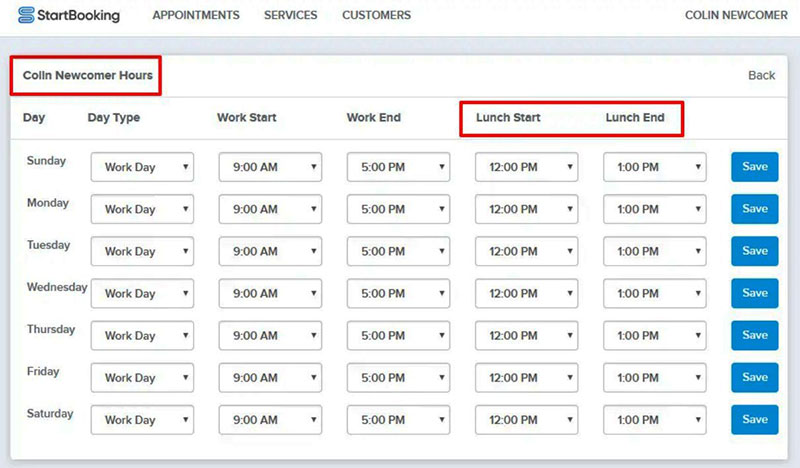Click the 'Lunch Start' column header
The width and height of the screenshot is (800, 468).
point(508,117)
